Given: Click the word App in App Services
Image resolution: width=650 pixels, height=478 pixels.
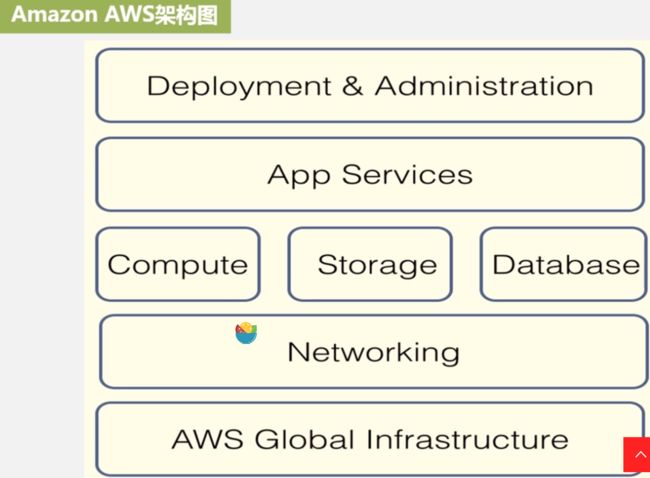Looking at the screenshot, I should click(x=299, y=177).
